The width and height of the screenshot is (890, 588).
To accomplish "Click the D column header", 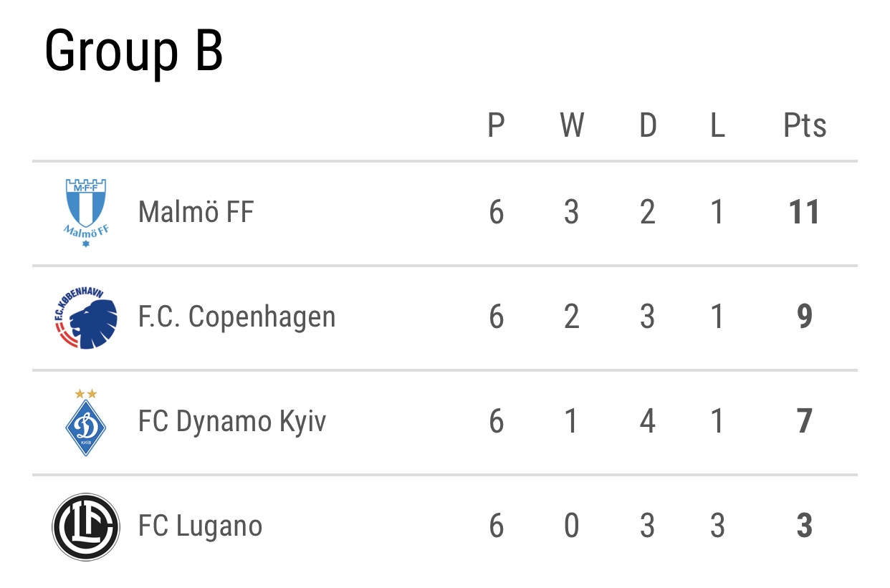I will click(x=647, y=126).
